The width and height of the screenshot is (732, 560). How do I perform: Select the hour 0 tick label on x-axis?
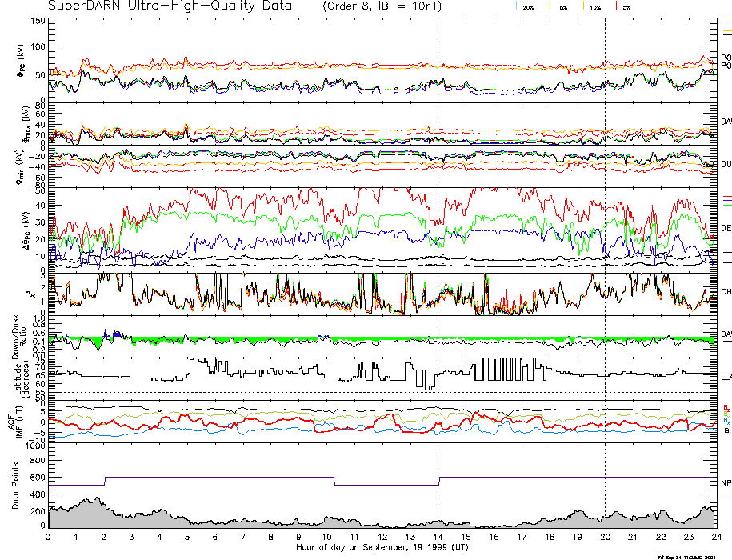tap(49, 538)
